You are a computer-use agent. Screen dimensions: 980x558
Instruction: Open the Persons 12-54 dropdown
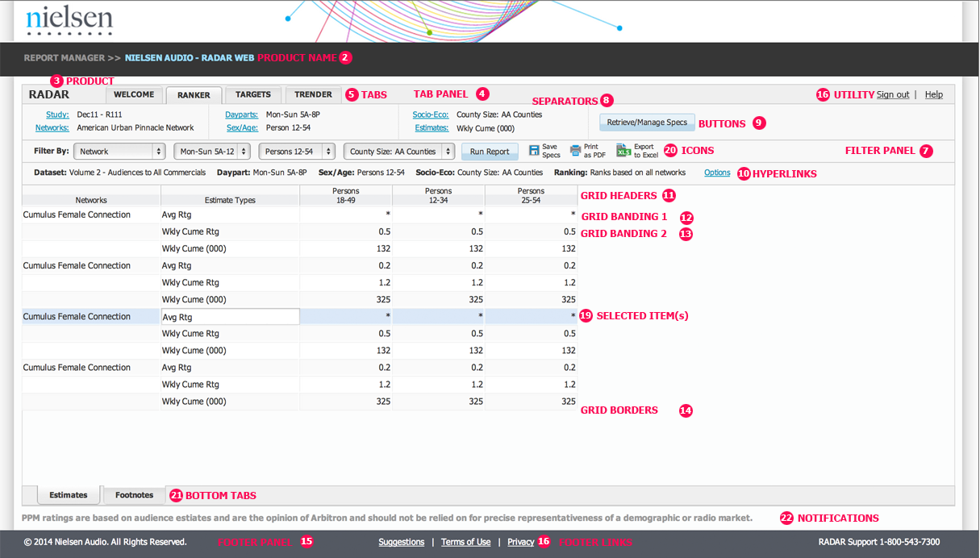298,151
